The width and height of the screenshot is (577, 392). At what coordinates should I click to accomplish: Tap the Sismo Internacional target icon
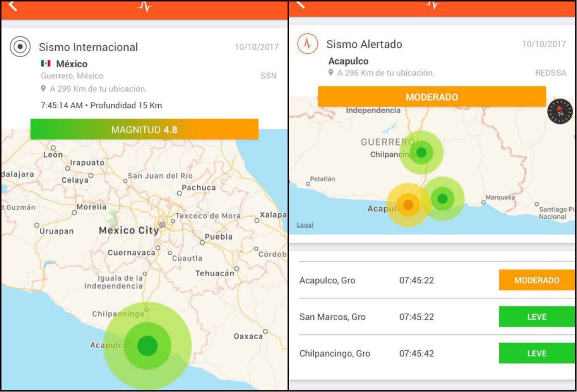(x=20, y=46)
